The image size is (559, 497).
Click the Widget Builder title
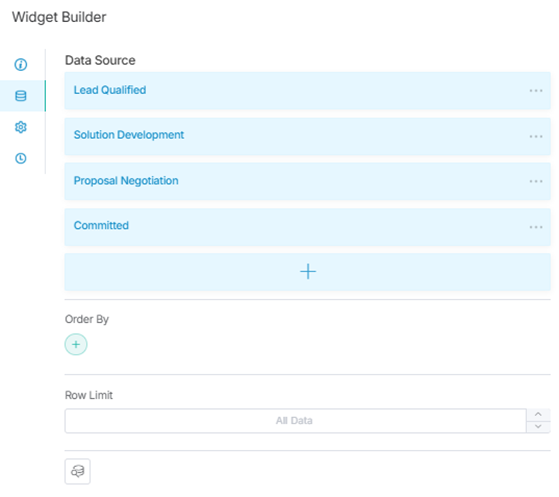click(59, 17)
